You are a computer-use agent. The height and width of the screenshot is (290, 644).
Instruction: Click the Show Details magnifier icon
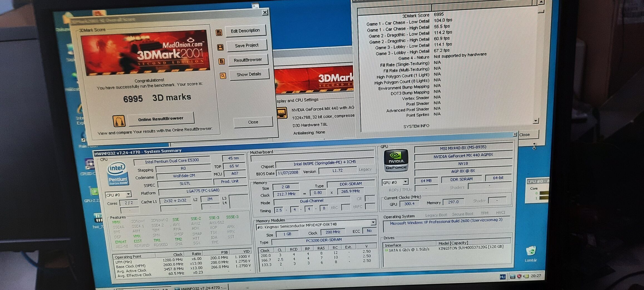pyautogui.click(x=223, y=76)
